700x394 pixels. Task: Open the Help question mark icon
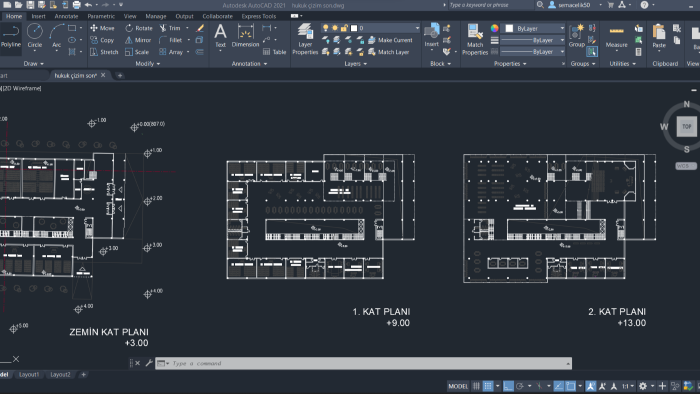pyautogui.click(x=644, y=5)
